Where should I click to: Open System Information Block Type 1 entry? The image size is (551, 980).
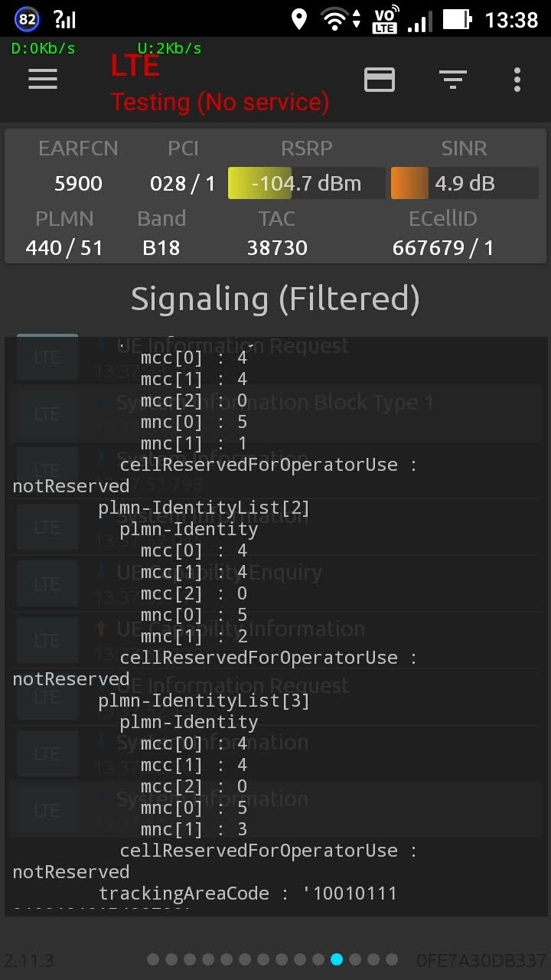(274, 403)
